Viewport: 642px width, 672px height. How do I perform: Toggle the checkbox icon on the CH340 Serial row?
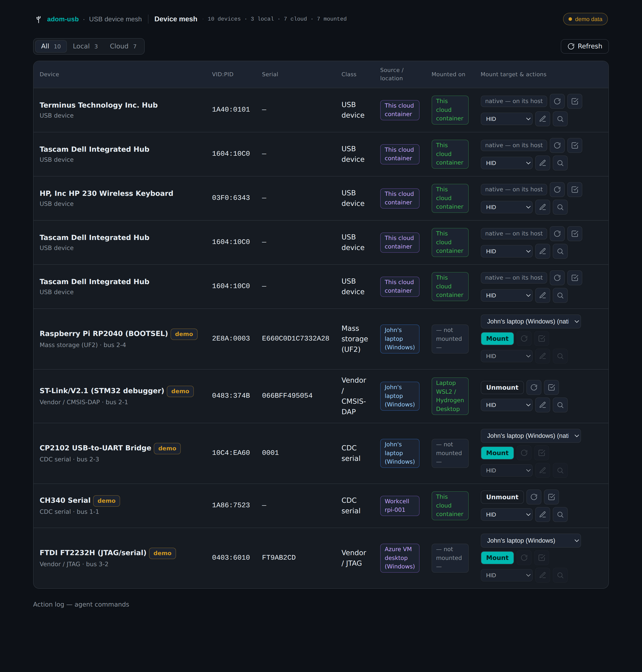tap(552, 497)
